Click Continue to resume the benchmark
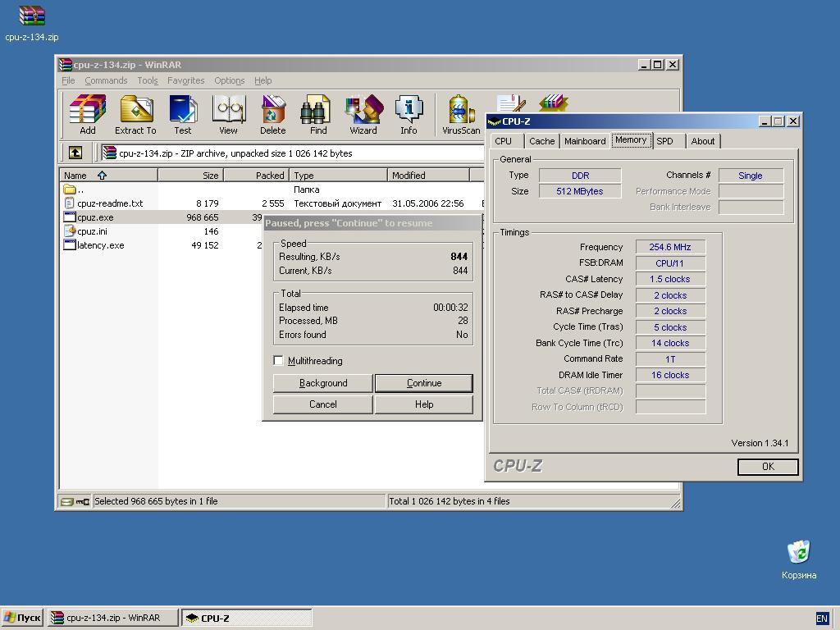Screen dimensions: 840x630 tap(424, 383)
